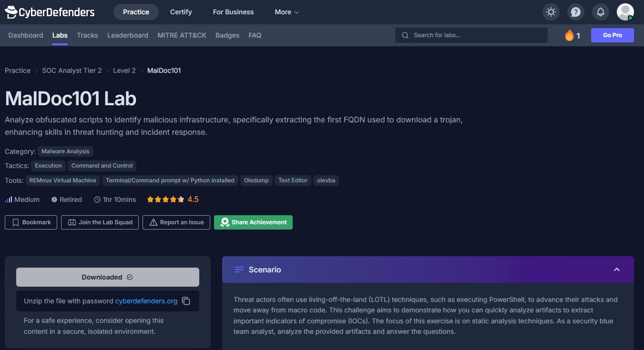Select the Labs tab
The width and height of the screenshot is (644, 350).
pyautogui.click(x=60, y=35)
